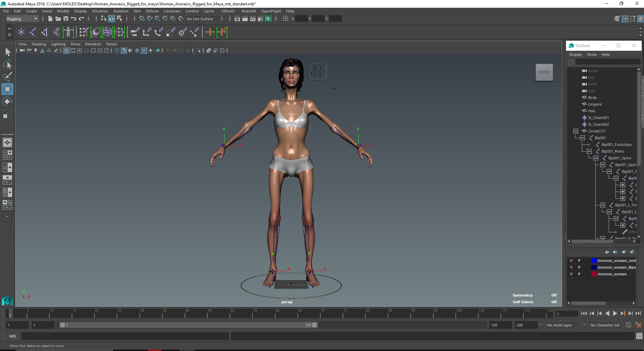Open the Outliner Display menu
Image resolution: width=644 pixels, height=351 pixels.
point(575,54)
